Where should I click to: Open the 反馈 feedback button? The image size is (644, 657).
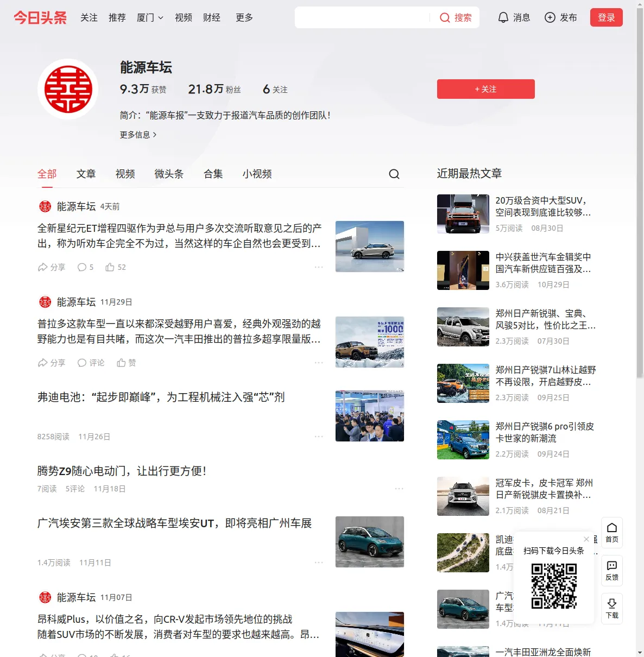[612, 571]
